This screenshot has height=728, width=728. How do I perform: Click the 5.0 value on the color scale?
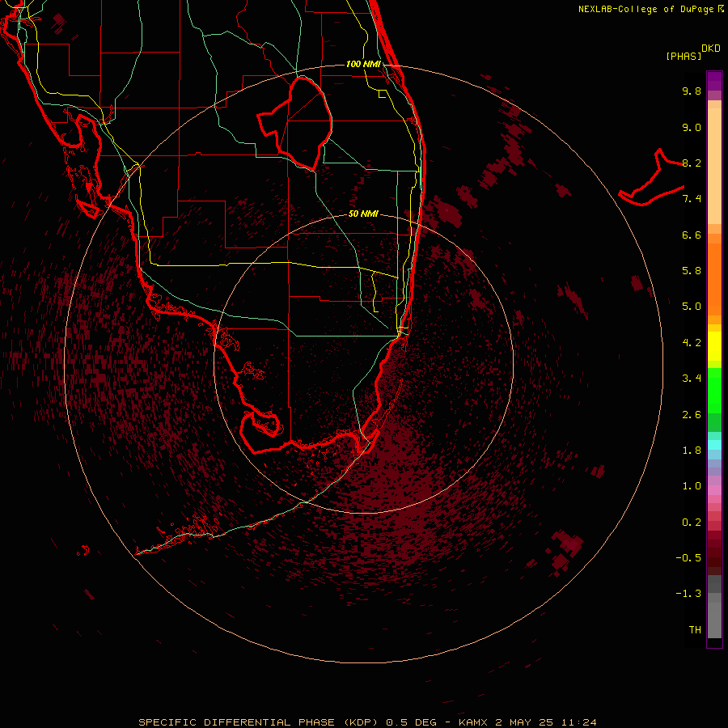(x=692, y=307)
